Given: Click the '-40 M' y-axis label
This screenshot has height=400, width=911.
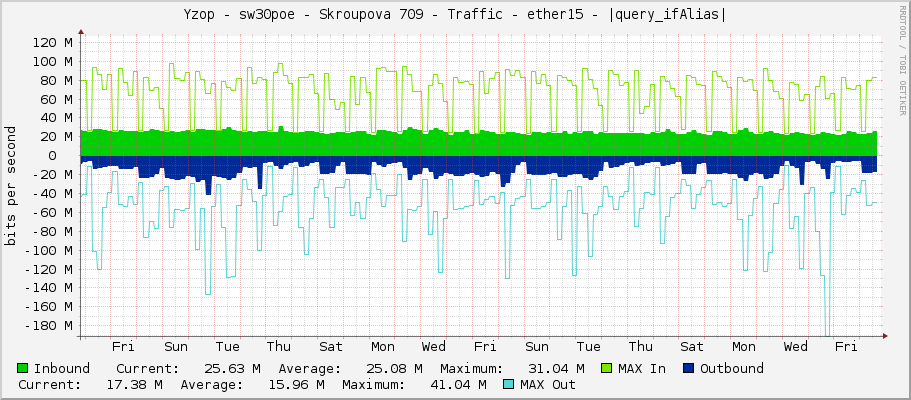Looking at the screenshot, I should pyautogui.click(x=53, y=194).
